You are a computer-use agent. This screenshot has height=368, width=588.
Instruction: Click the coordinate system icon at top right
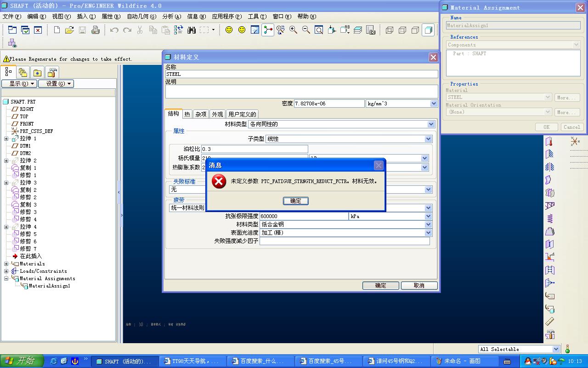(x=575, y=141)
